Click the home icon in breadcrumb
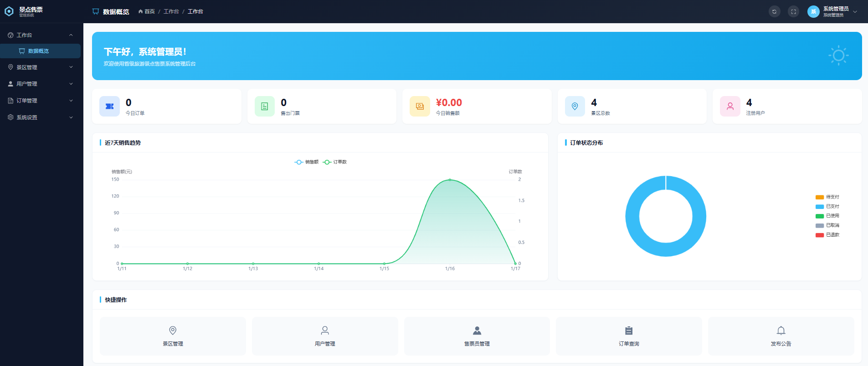 click(x=141, y=11)
